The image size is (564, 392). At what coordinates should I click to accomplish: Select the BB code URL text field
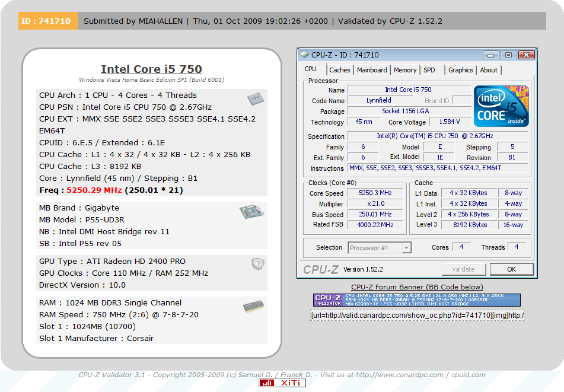pyautogui.click(x=418, y=315)
